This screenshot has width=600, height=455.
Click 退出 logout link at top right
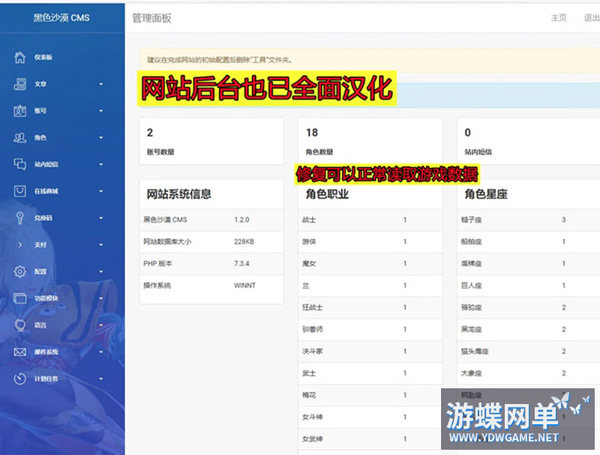click(590, 17)
